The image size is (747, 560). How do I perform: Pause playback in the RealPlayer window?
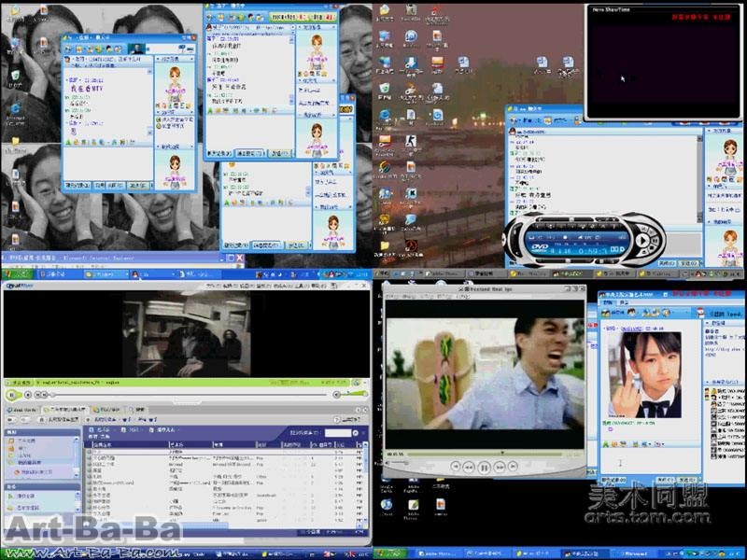11,395
